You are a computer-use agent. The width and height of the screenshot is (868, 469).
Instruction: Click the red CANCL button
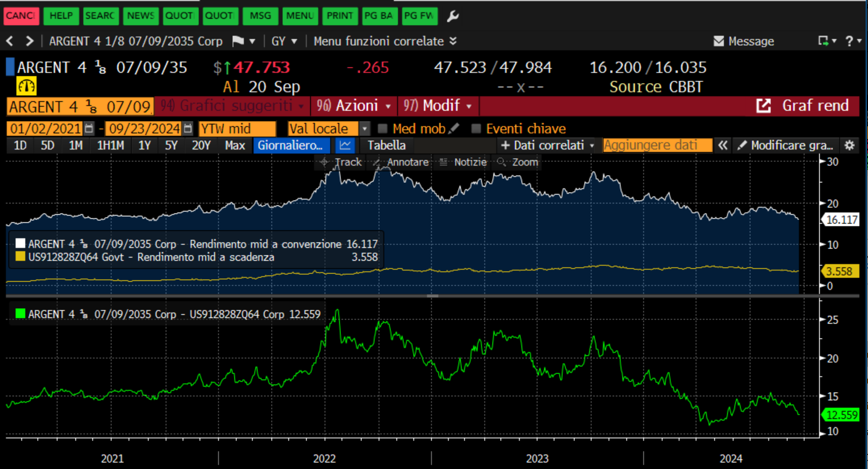point(21,16)
